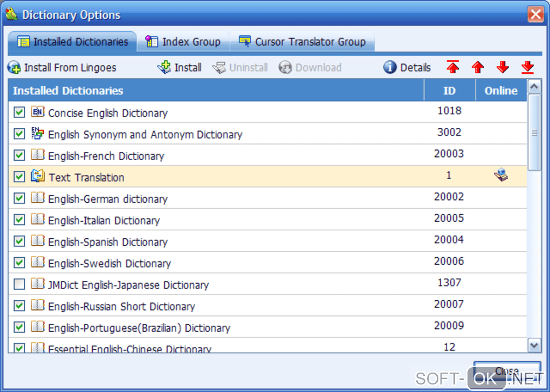This screenshot has width=550, height=392.
Task: Click the ID value 20005
Action: (x=449, y=218)
